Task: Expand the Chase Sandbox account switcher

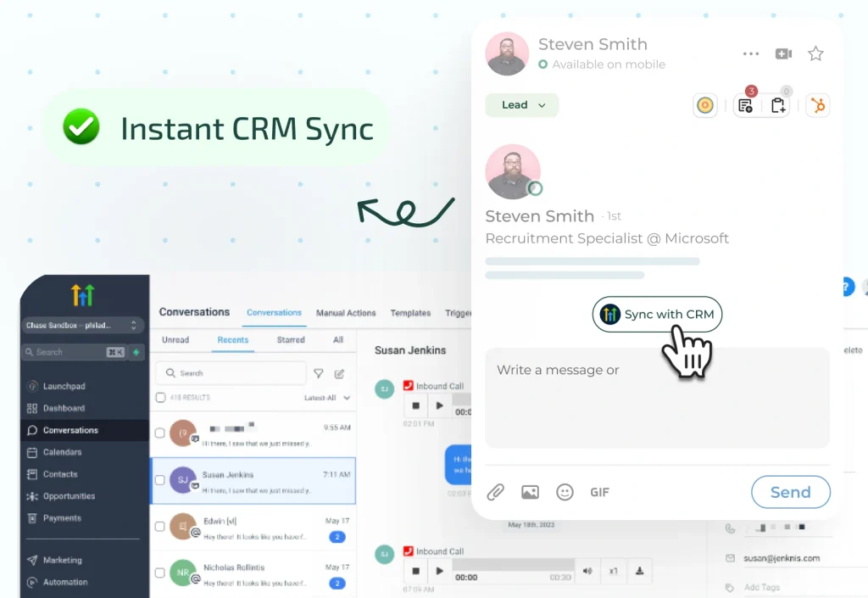Action: pyautogui.click(x=82, y=326)
